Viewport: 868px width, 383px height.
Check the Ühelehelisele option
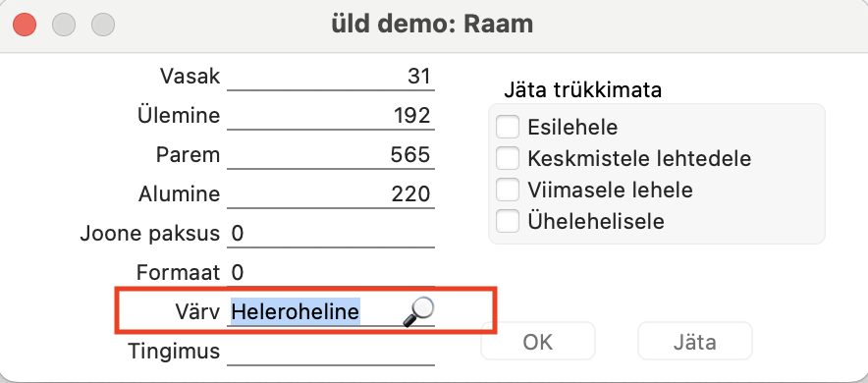tap(508, 221)
